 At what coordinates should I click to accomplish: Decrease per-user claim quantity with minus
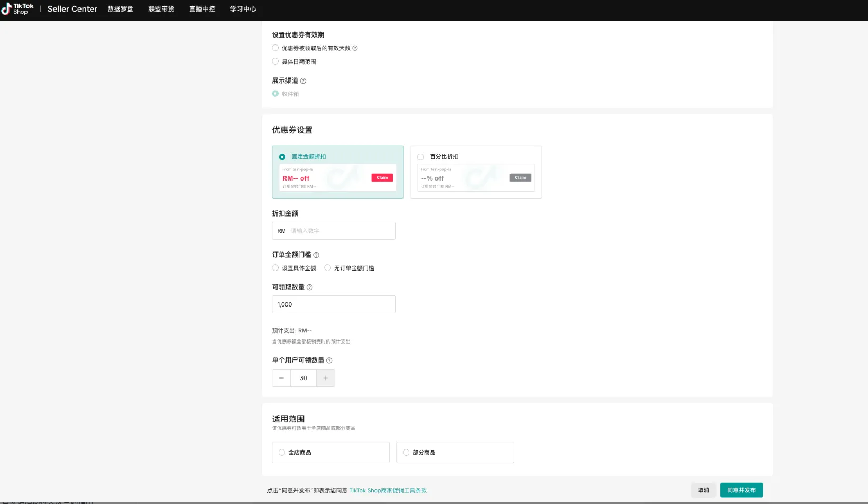pos(281,378)
